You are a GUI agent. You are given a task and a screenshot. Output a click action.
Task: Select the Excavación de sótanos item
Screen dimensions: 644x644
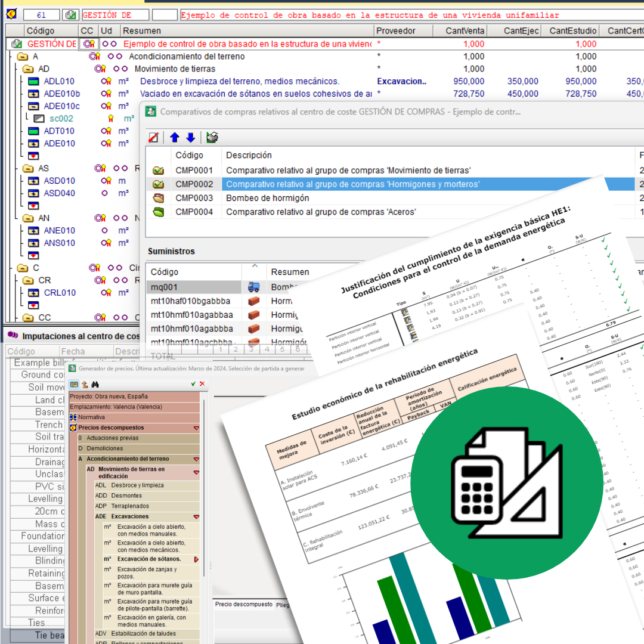coord(148,559)
